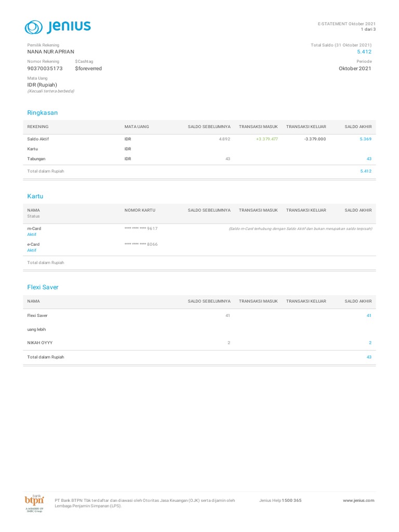Click the outgoing transaction -3.379.000
Image resolution: width=399 pixels, height=532 pixels.
click(x=315, y=139)
